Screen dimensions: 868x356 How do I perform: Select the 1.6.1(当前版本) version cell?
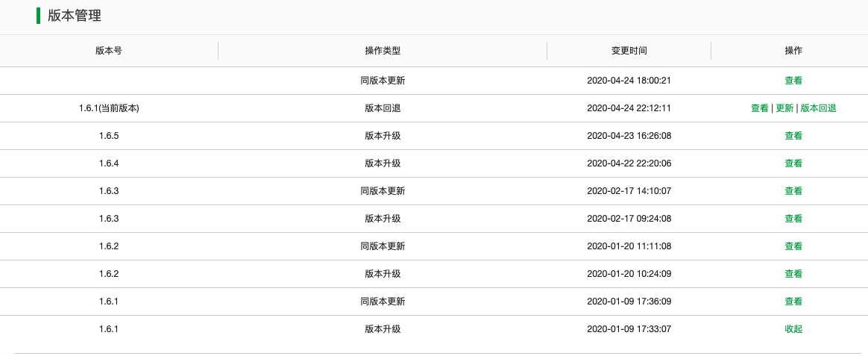point(109,108)
